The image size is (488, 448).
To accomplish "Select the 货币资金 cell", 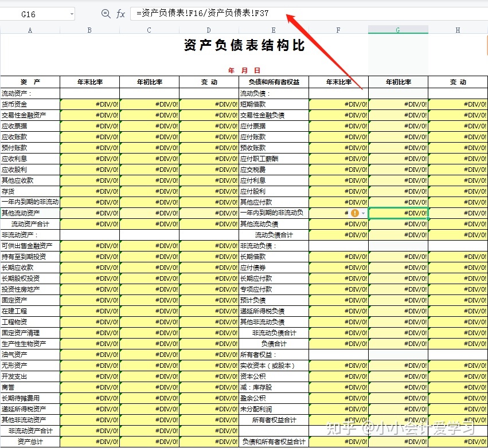I will pyautogui.click(x=30, y=104).
